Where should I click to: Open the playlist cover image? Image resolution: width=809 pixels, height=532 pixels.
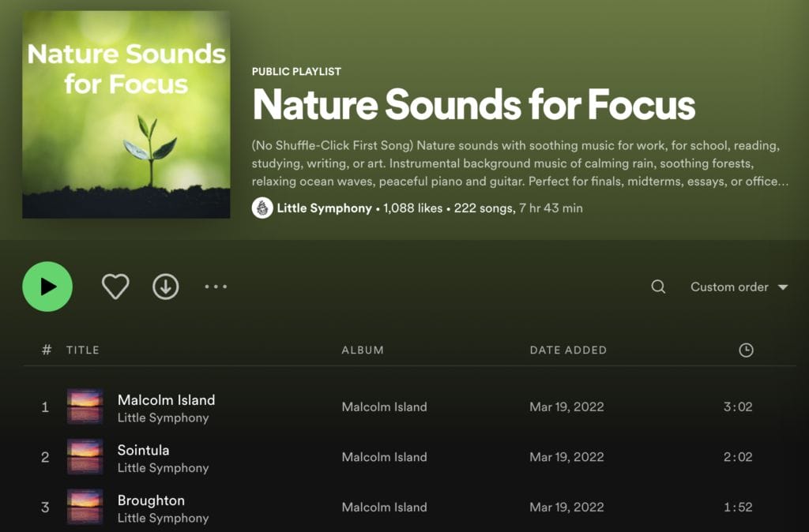click(x=126, y=114)
